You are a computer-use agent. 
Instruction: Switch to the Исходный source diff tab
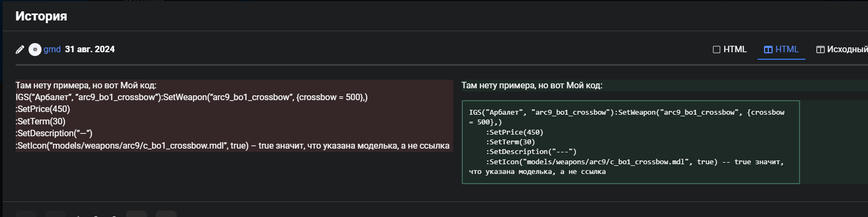[847, 50]
